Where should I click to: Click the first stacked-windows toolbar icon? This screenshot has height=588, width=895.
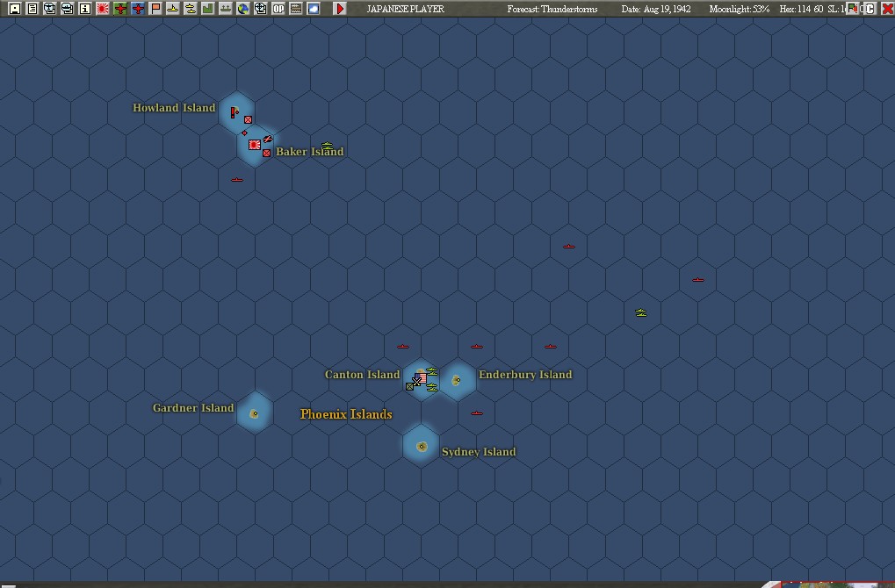[x=50, y=9]
